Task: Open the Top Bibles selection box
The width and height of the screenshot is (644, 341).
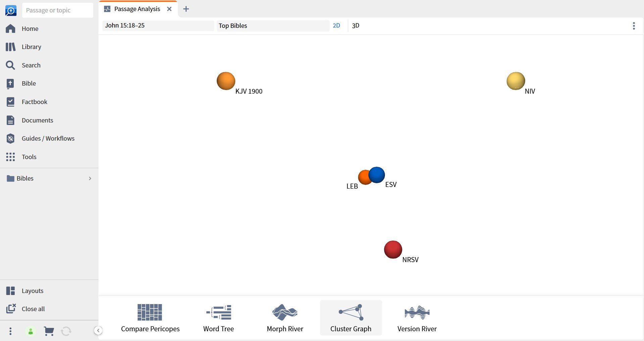Action: [x=273, y=26]
